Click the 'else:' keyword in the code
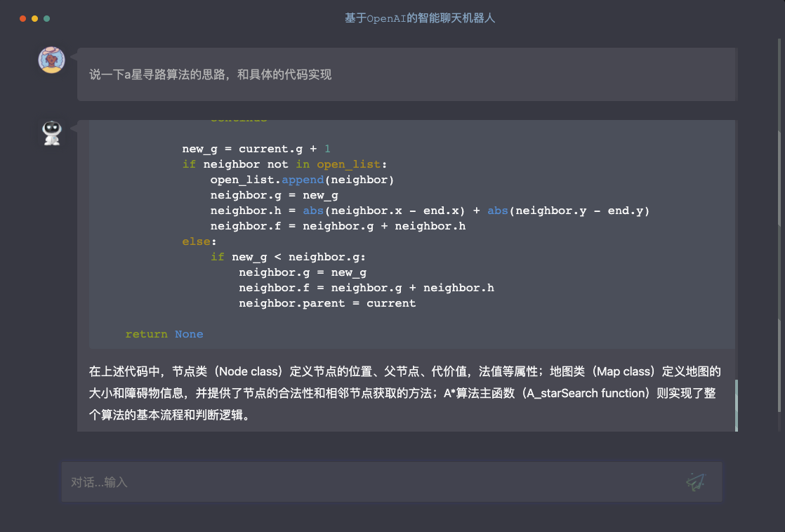 point(196,241)
